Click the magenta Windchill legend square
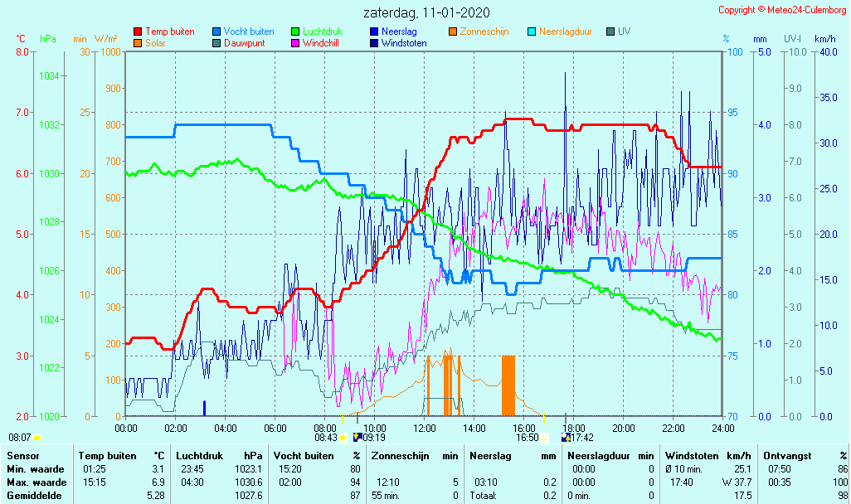 pyautogui.click(x=295, y=43)
